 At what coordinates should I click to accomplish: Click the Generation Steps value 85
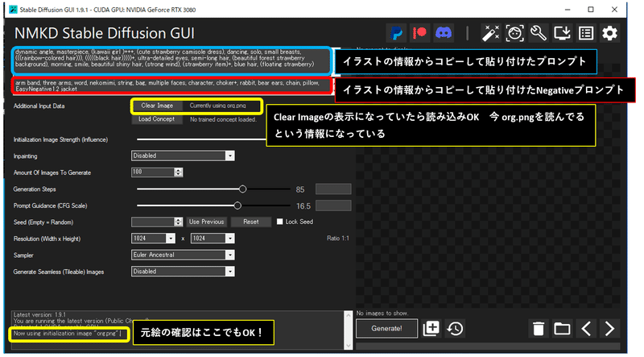[x=300, y=189]
